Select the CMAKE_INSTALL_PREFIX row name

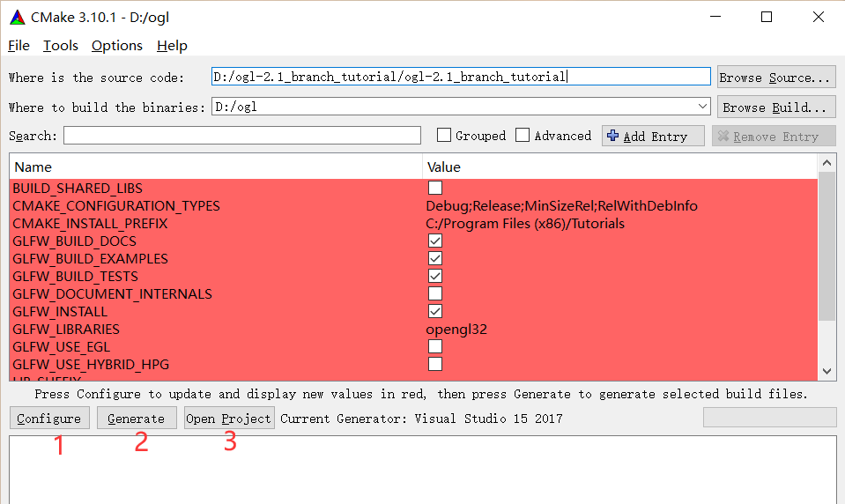(x=90, y=224)
